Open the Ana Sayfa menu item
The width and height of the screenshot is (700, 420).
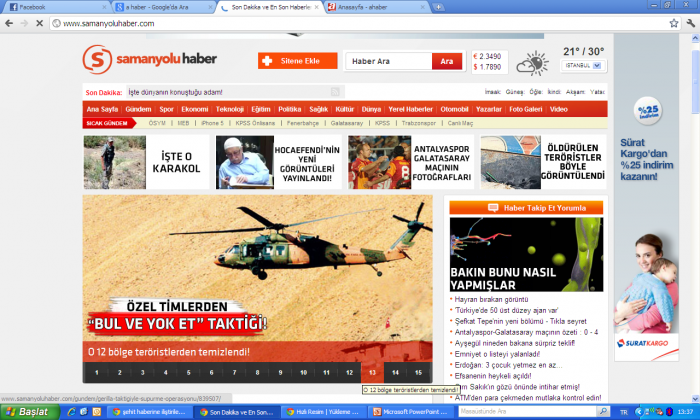(x=102, y=109)
